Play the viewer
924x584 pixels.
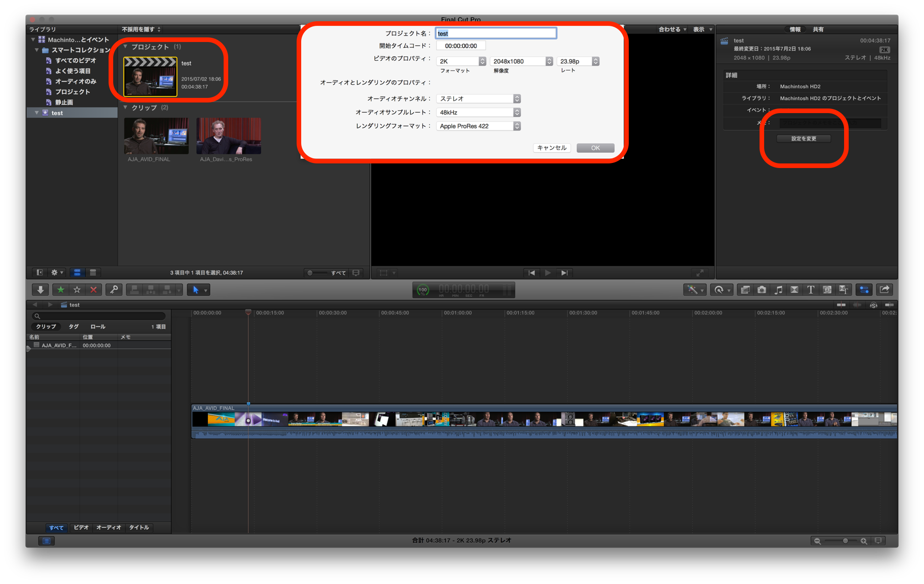click(548, 273)
